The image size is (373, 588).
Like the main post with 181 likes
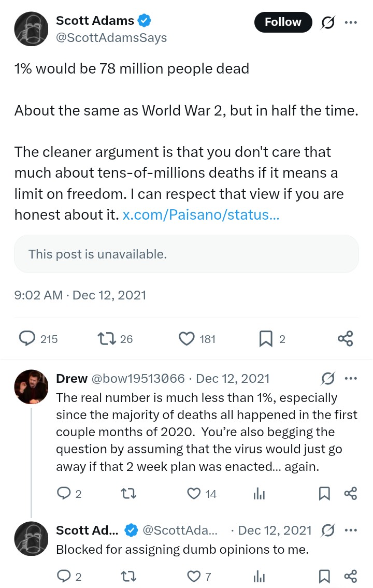[186, 339]
